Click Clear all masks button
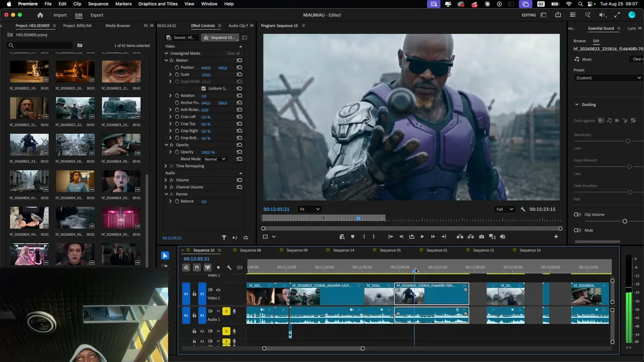The height and width of the screenshot is (362, 644). 233,53
